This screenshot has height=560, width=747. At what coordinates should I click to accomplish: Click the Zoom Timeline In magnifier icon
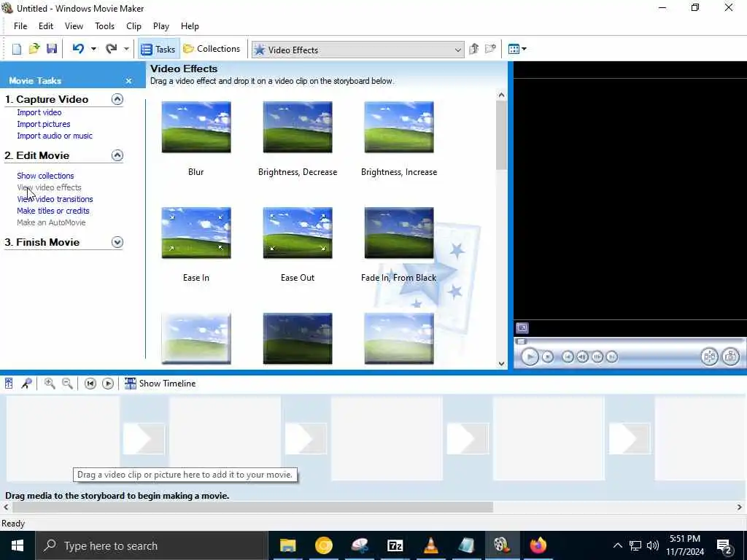(x=50, y=384)
